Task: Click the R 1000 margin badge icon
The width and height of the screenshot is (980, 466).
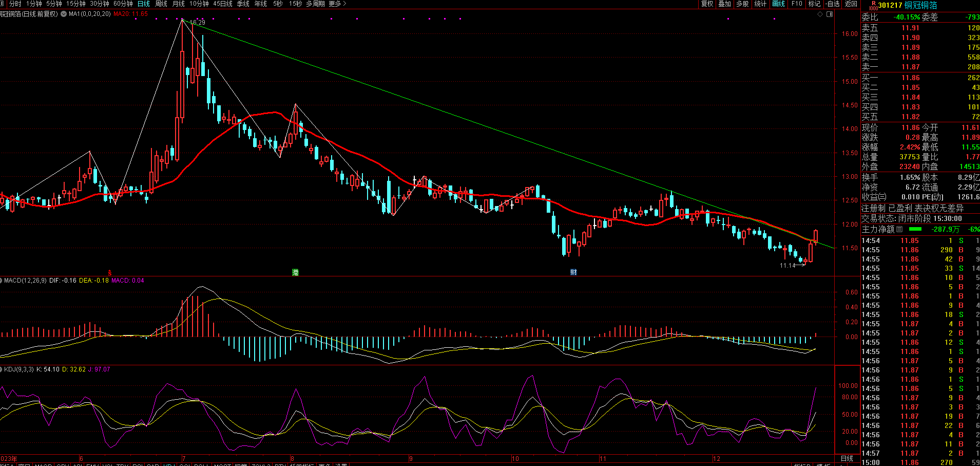Action: coord(873,6)
